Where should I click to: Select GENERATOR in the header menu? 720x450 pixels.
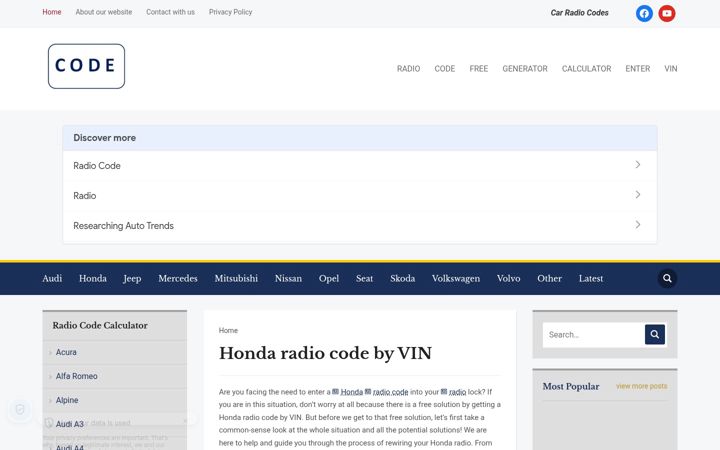click(x=525, y=68)
